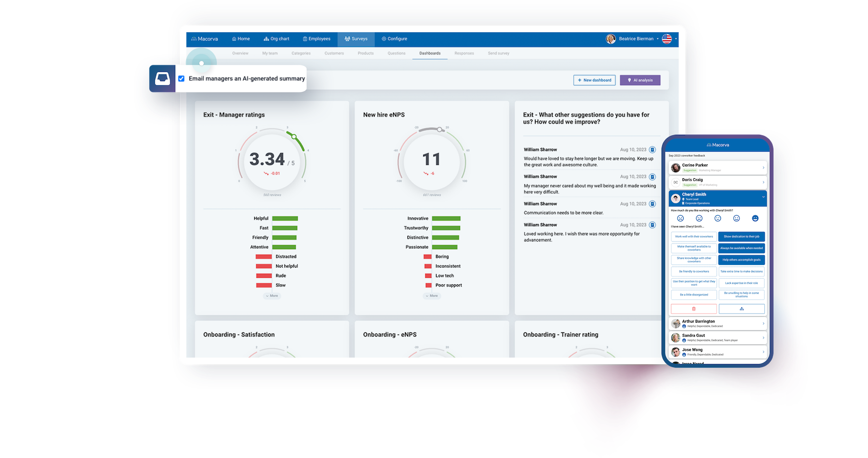Expand 'More' under Exit - Manager ratings

coord(272,296)
